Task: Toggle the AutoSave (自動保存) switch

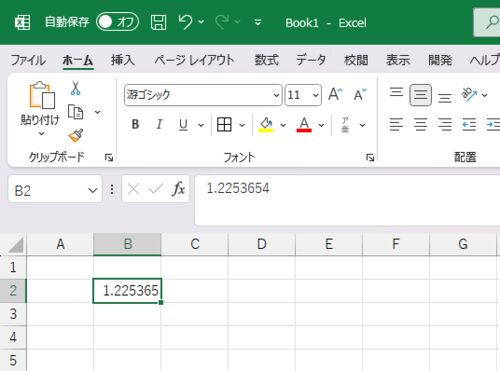Action: [x=117, y=22]
